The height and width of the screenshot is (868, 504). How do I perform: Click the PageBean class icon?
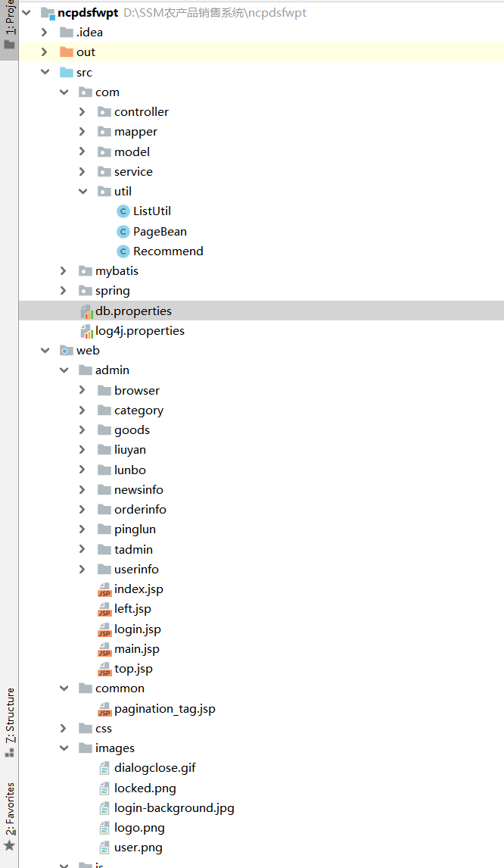(x=123, y=232)
